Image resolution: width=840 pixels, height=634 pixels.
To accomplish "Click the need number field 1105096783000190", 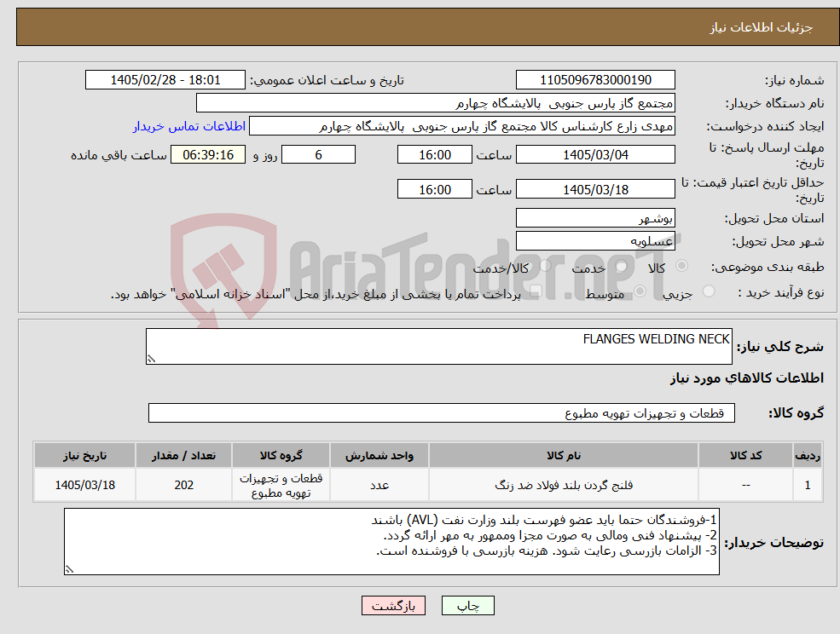I will click(x=595, y=80).
